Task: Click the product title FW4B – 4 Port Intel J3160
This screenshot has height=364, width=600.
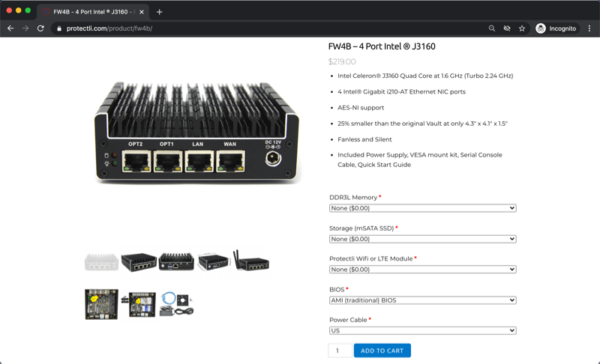Action: pos(382,46)
